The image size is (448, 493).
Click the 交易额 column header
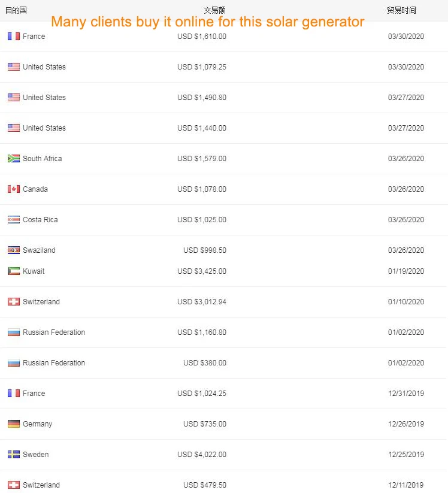214,10
